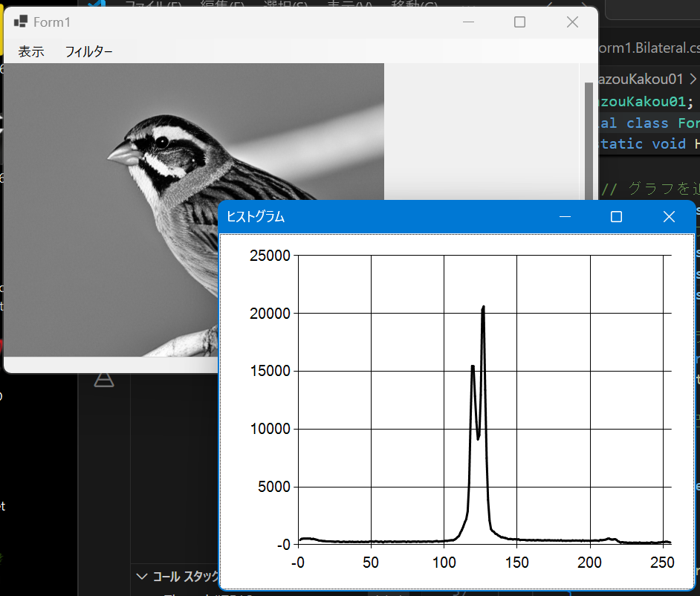This screenshot has width=700, height=596.
Task: Click the 100 x-axis label
Action: [444, 563]
